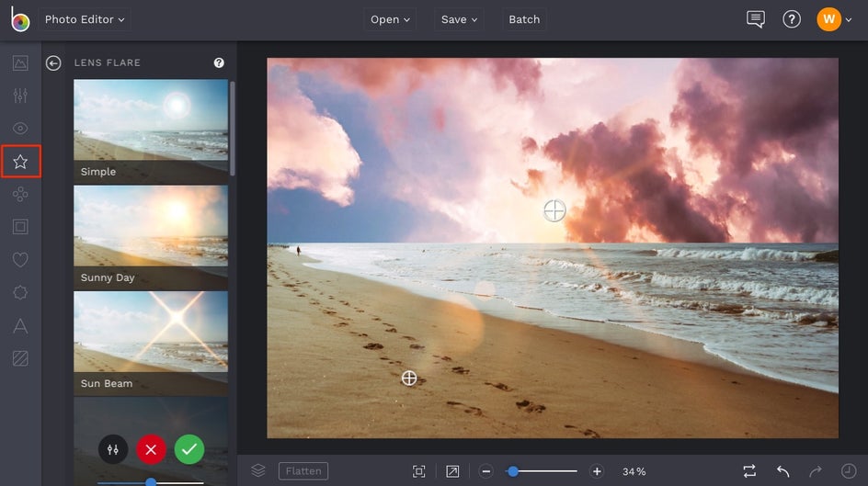Open the Text tool sidebar icon

[x=20, y=325]
